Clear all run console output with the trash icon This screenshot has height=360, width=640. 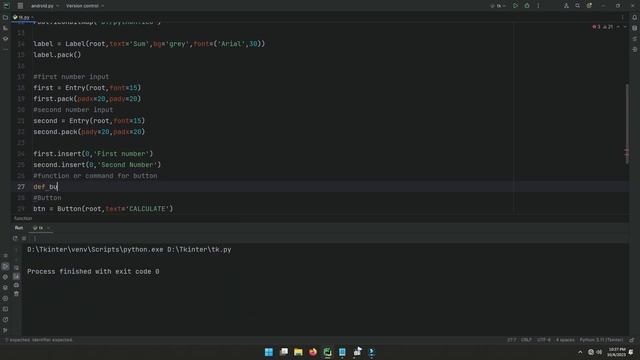[16, 293]
